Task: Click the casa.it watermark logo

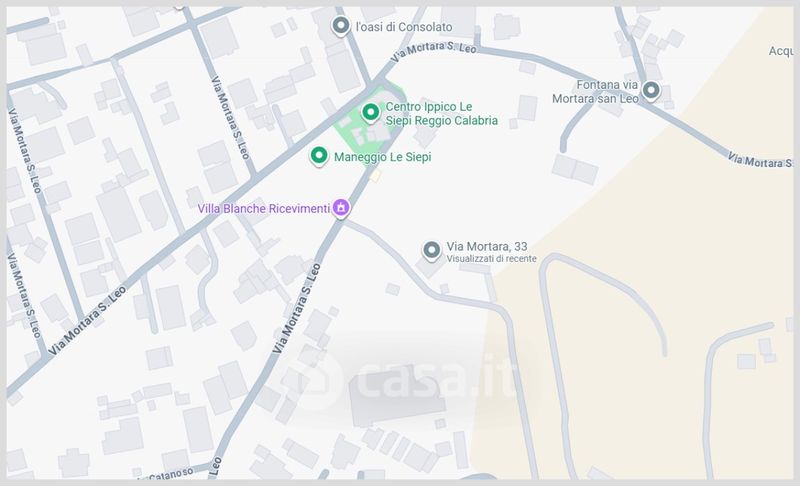Action: pyautogui.click(x=403, y=378)
